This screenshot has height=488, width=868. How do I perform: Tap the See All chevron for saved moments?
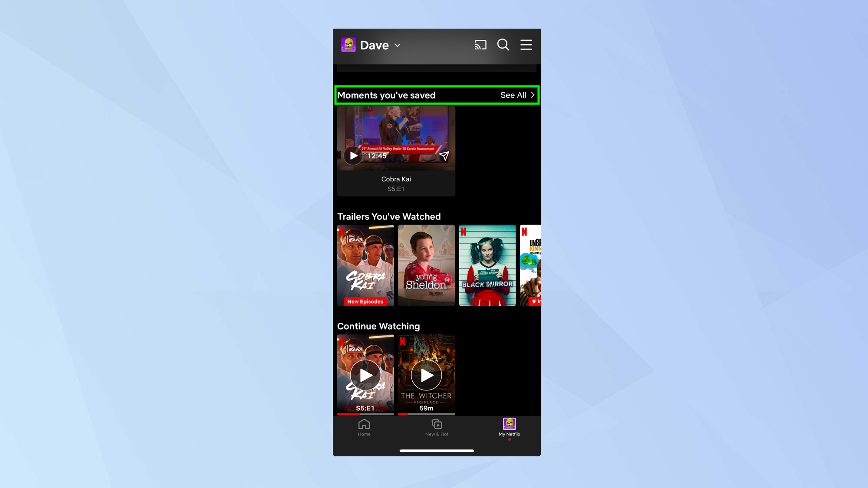tap(533, 95)
